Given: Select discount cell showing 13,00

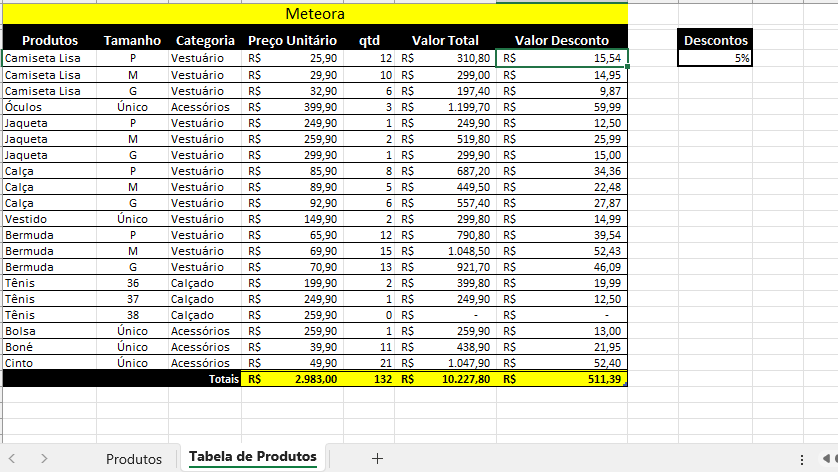Looking at the screenshot, I should pyautogui.click(x=562, y=331).
